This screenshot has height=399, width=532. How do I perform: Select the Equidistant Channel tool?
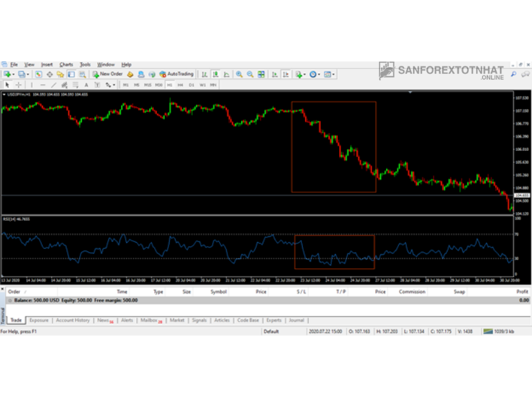coord(64,85)
